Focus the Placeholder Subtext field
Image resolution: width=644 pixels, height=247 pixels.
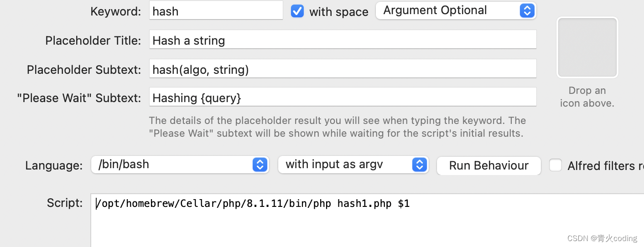342,69
